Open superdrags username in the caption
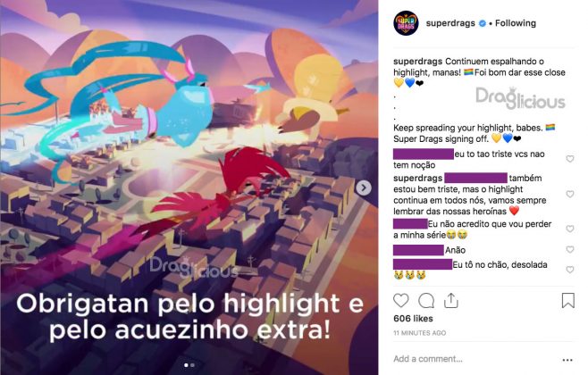The height and width of the screenshot is (375, 588). pos(417,62)
